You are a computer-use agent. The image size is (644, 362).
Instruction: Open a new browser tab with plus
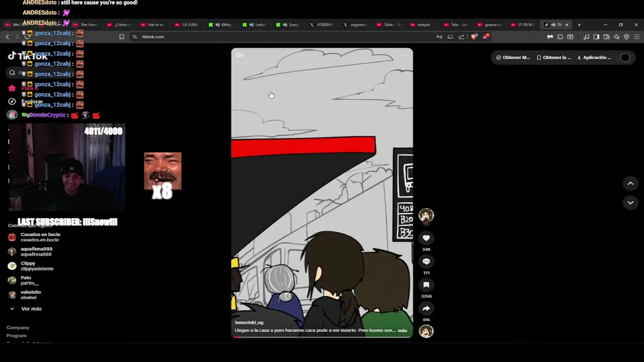coord(579,25)
